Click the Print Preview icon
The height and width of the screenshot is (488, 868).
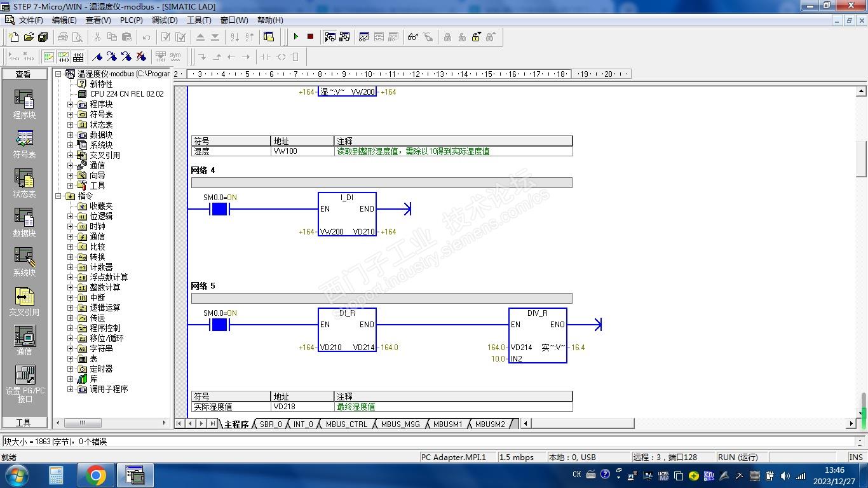tap(78, 37)
